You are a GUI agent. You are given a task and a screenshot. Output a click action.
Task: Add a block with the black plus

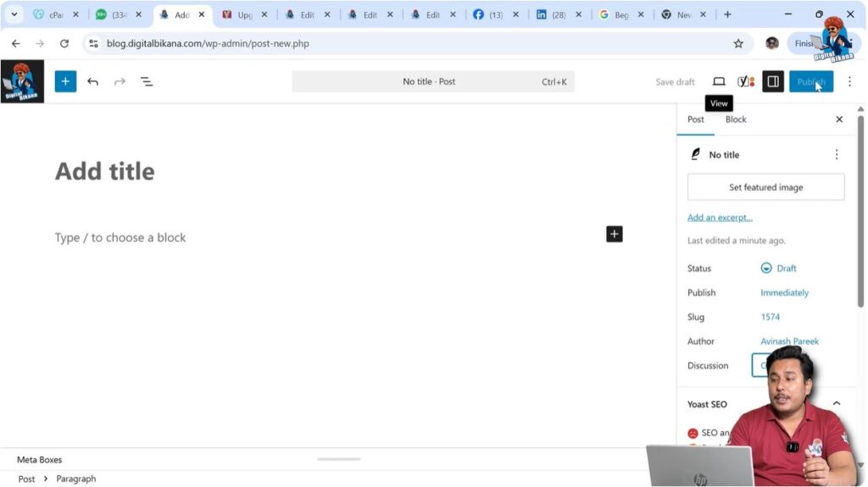coord(614,234)
